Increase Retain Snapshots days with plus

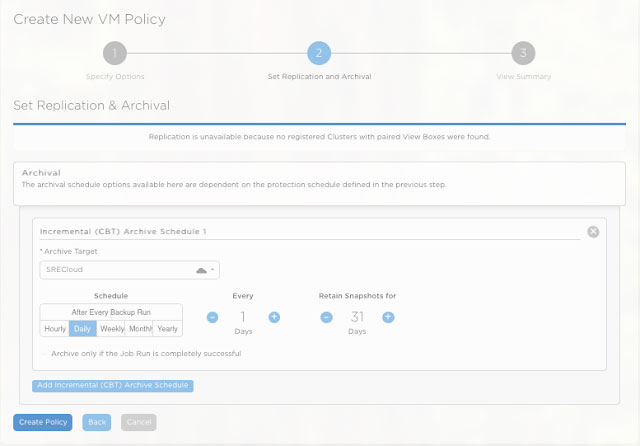pyautogui.click(x=388, y=317)
